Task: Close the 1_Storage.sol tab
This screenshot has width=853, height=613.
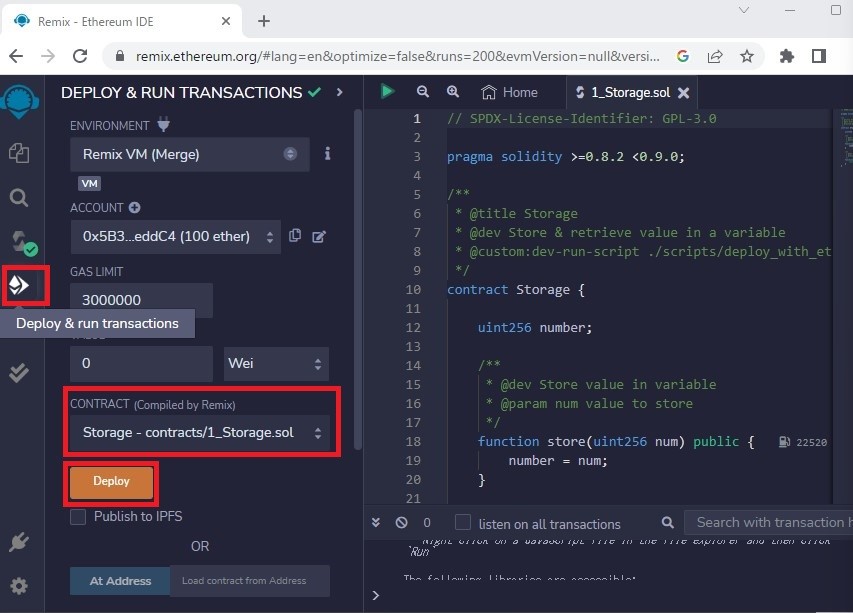Action: tap(684, 93)
